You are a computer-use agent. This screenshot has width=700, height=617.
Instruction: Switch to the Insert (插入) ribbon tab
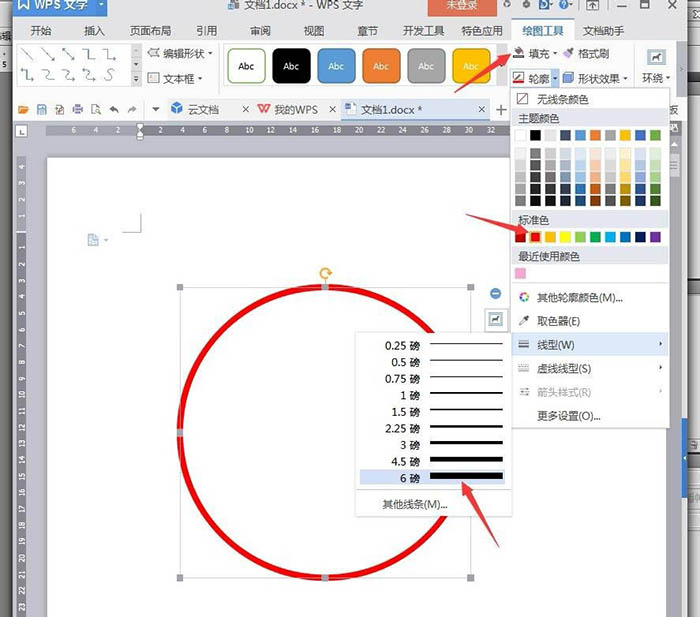click(94, 31)
